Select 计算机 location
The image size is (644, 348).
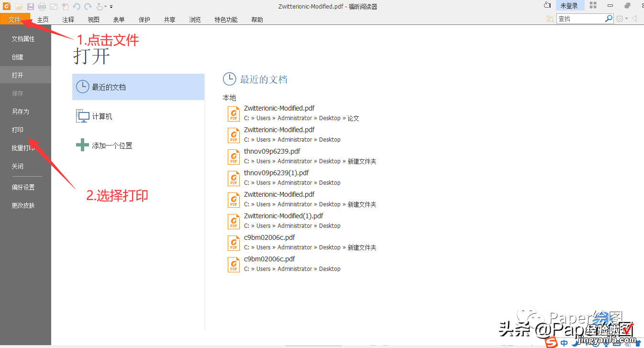click(x=138, y=116)
